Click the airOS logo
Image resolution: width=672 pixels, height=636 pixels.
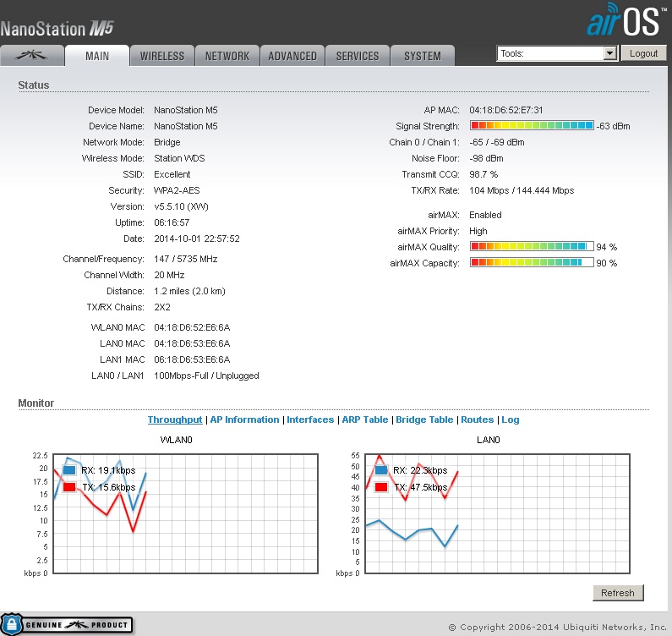(624, 21)
